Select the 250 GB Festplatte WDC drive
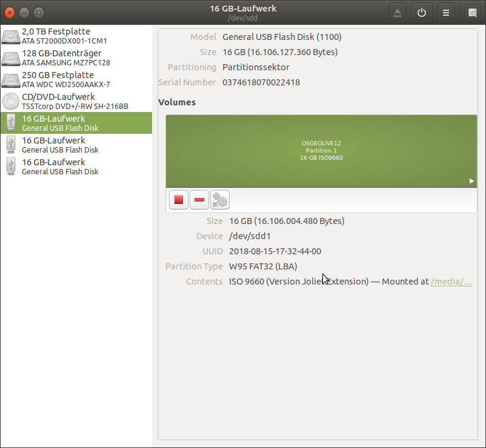The width and height of the screenshot is (486, 448). [76, 79]
